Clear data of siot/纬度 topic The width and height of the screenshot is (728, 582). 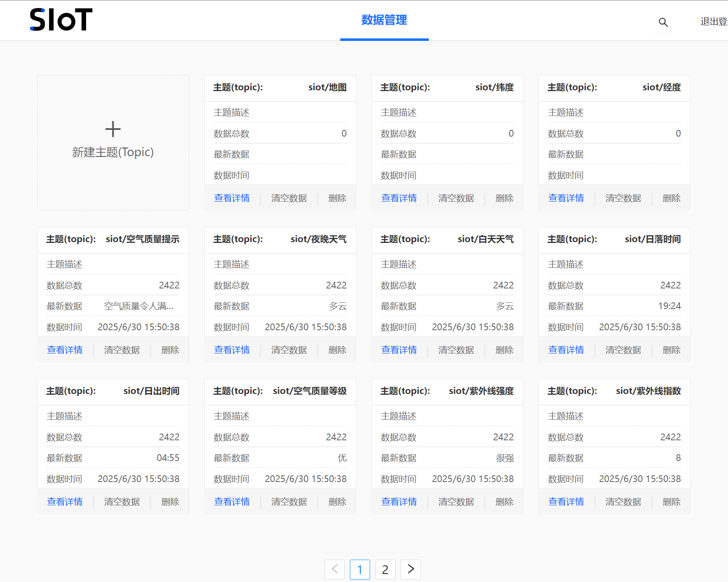point(456,198)
